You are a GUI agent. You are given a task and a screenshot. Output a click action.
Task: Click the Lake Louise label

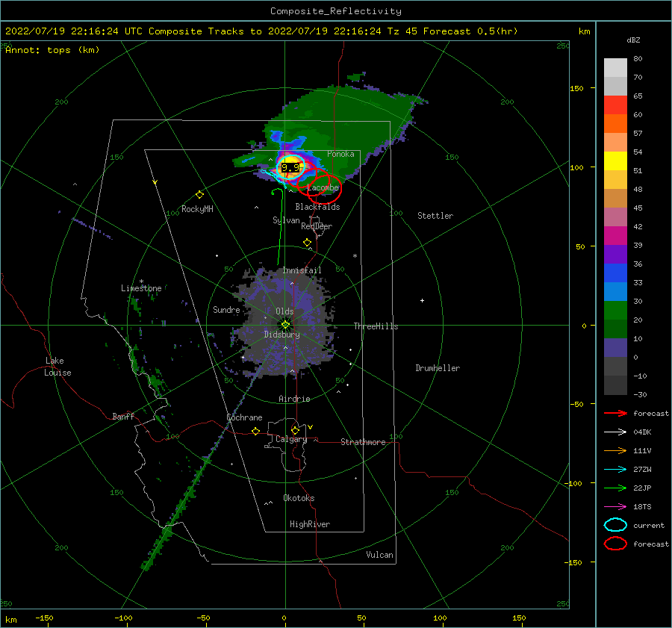point(57,367)
